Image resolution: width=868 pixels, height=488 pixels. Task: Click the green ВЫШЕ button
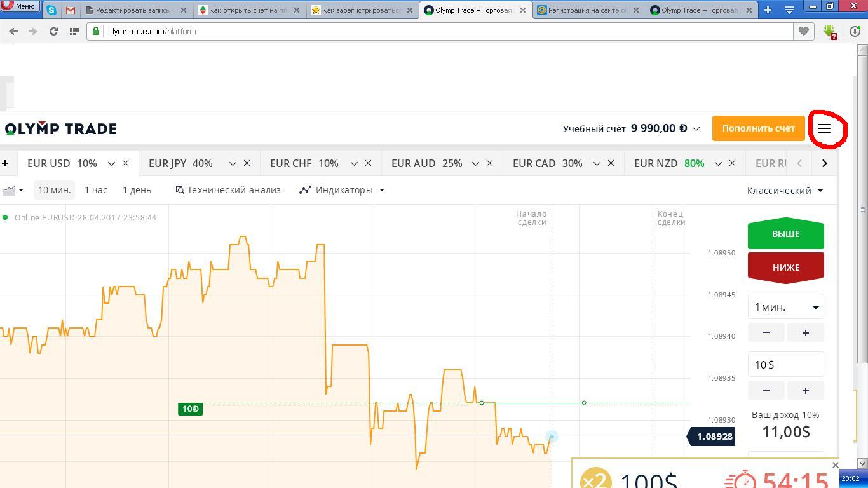[x=785, y=234]
